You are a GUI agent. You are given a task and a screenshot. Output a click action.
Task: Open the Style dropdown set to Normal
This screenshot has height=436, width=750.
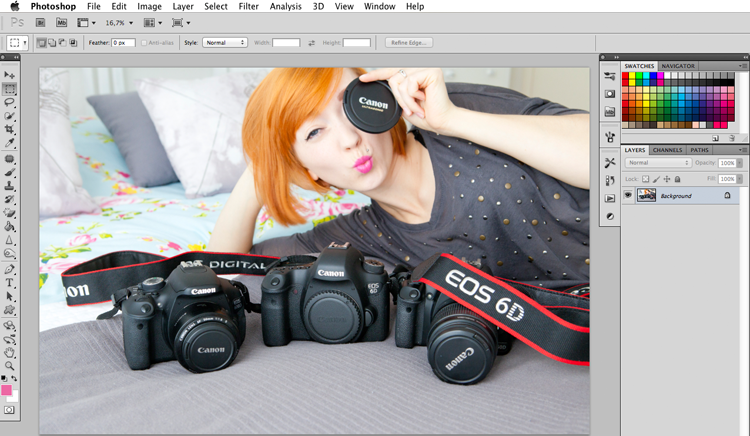click(x=225, y=43)
